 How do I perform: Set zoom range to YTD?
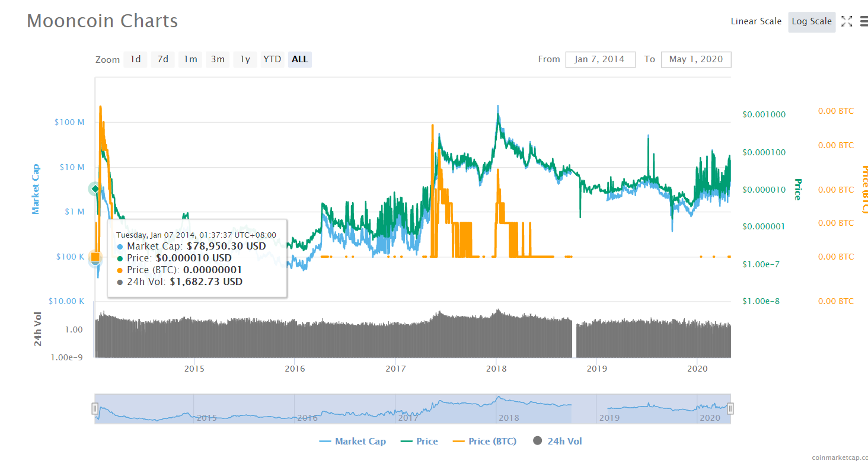tap(272, 59)
